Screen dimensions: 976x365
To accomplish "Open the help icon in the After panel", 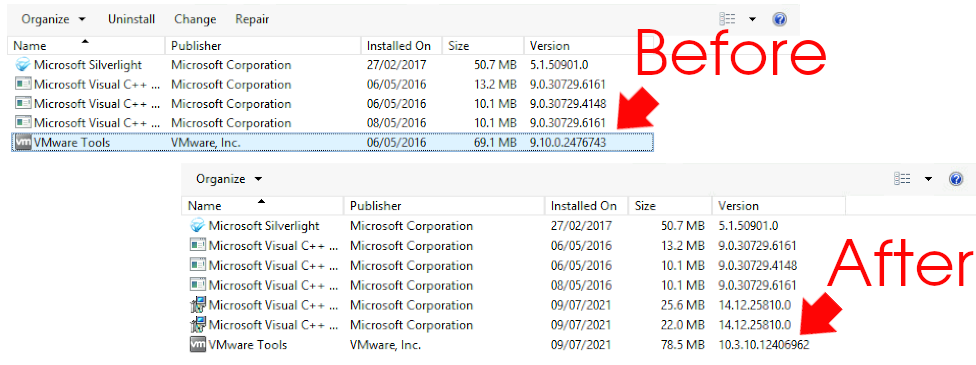I will pyautogui.click(x=956, y=179).
